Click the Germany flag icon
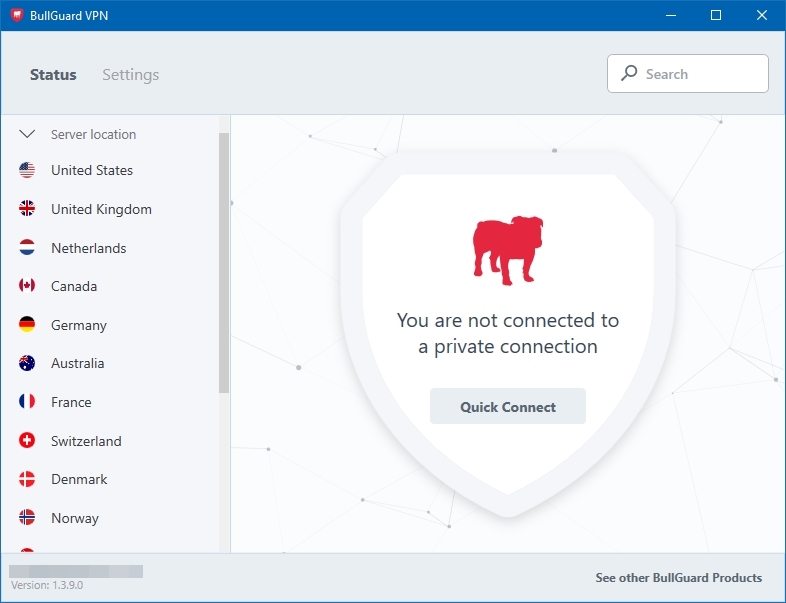The image size is (786, 603). 27,324
